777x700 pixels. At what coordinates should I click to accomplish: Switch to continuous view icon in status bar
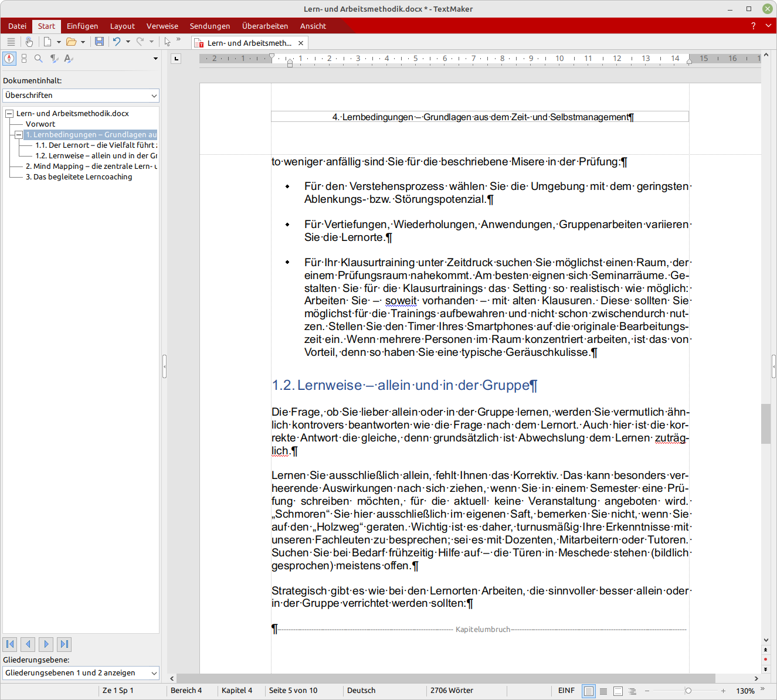tap(603, 691)
